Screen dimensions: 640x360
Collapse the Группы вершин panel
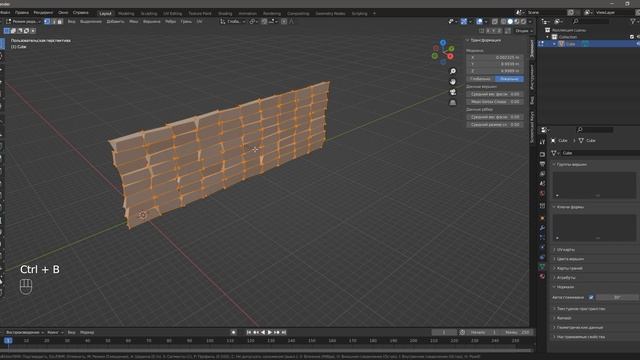coord(571,164)
